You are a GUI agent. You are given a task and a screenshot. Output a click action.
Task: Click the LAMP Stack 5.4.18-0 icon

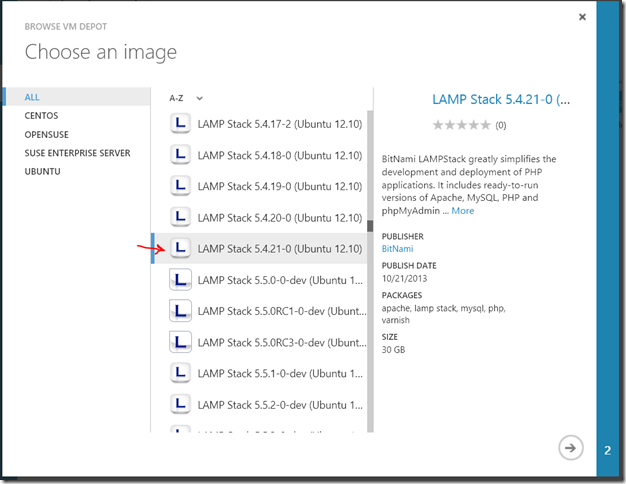[x=180, y=155]
